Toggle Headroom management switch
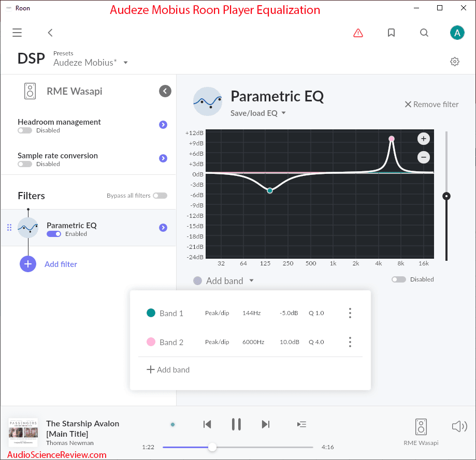476x460 pixels. [25, 130]
